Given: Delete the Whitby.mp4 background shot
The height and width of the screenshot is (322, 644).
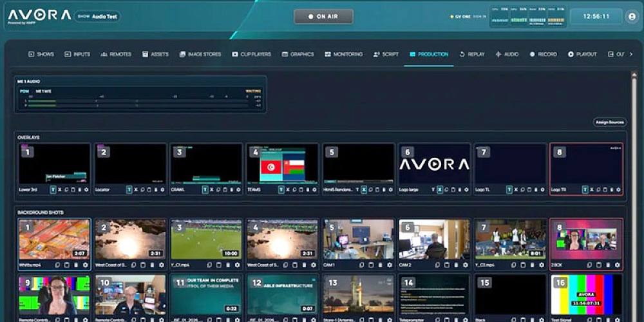Looking at the screenshot, I should coord(76,265).
